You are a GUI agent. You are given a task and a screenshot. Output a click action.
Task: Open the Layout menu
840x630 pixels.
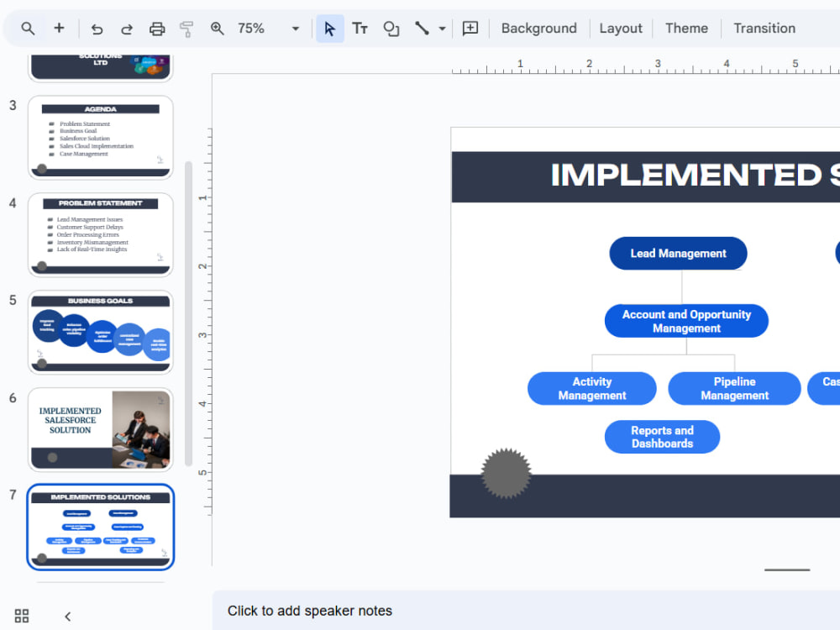(621, 29)
